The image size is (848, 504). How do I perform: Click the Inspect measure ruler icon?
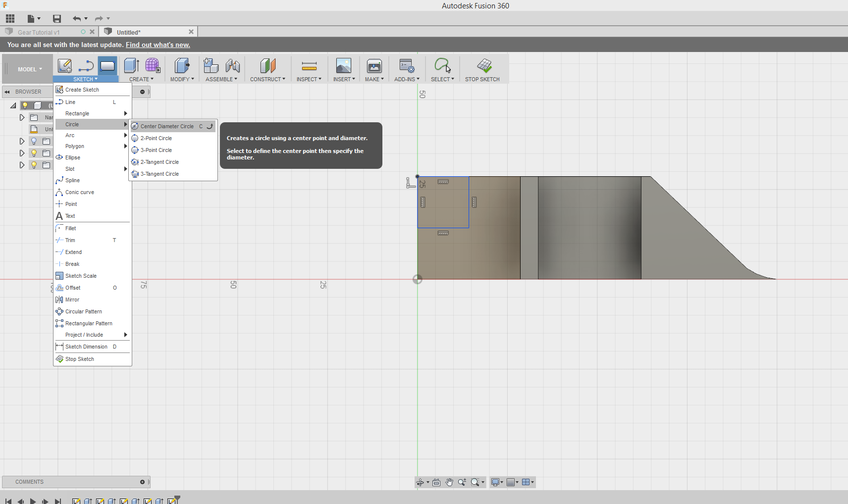[x=309, y=66]
